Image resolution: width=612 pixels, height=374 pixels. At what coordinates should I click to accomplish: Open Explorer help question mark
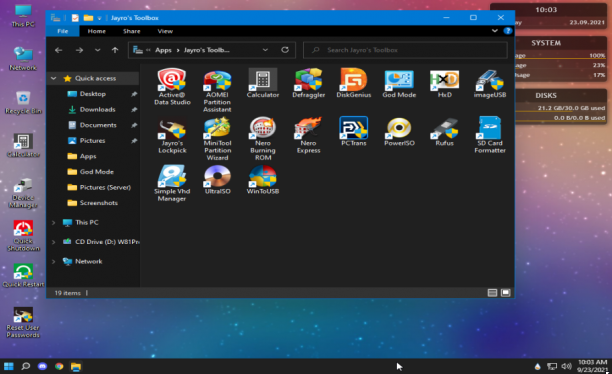507,31
